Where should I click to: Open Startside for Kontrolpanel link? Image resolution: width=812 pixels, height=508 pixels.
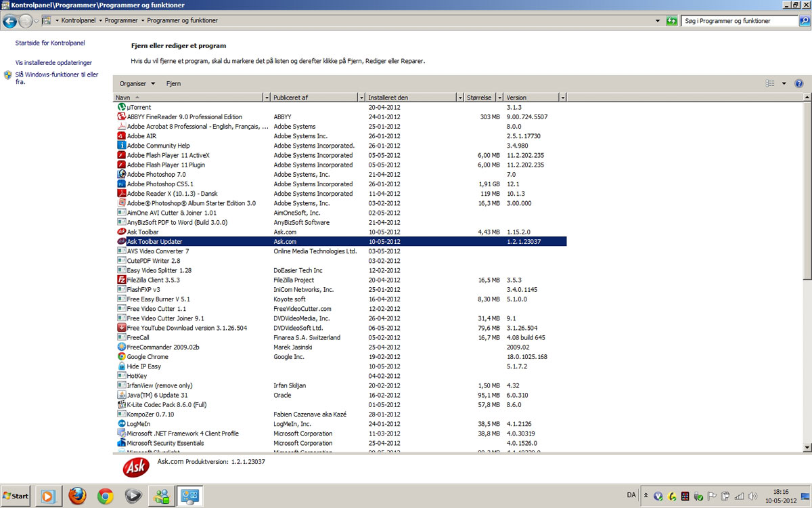point(50,43)
